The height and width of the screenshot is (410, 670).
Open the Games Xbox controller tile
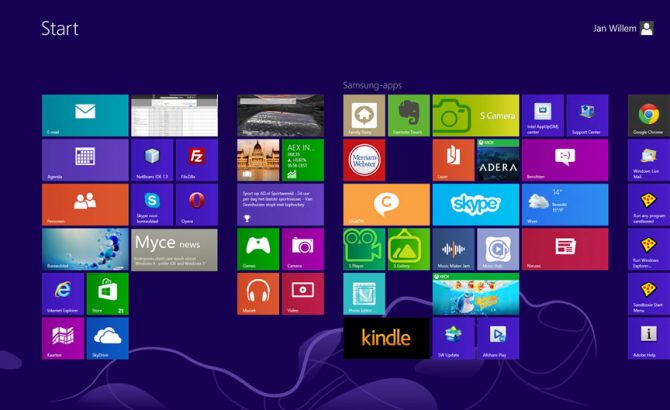[x=258, y=249]
